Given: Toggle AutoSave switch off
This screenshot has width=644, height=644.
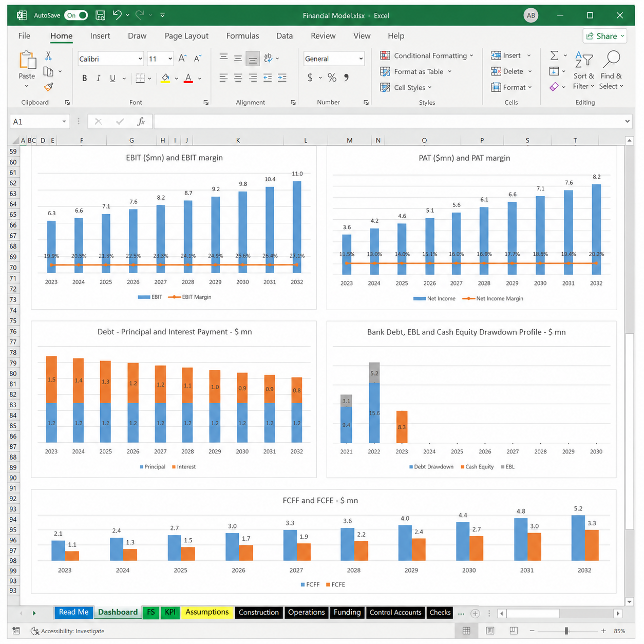Looking at the screenshot, I should 76,15.
